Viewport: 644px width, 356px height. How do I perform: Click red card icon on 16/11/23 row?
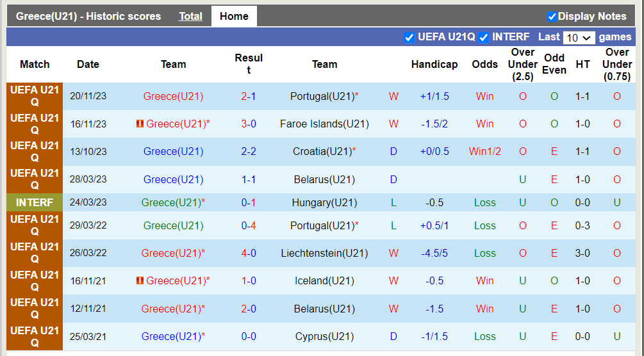pyautogui.click(x=140, y=124)
